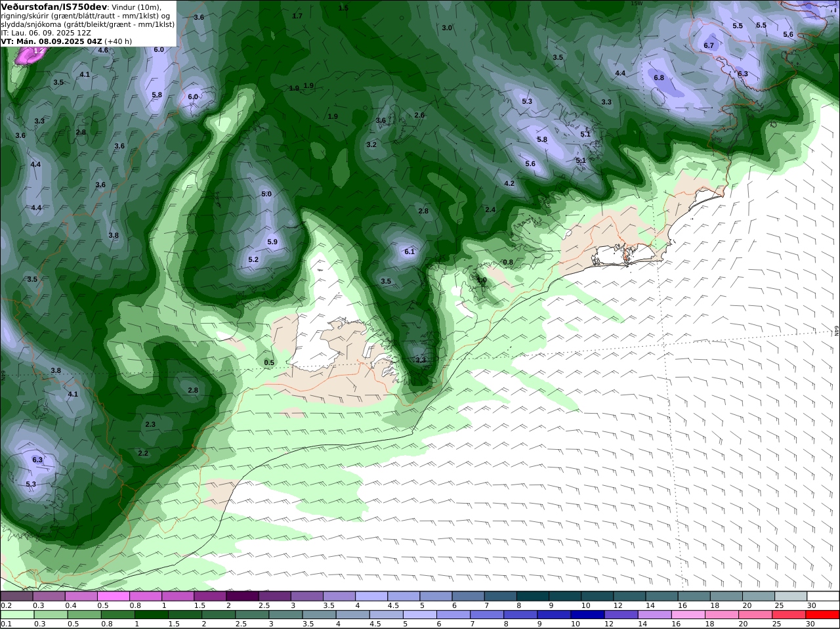Image resolution: width=840 pixels, height=629 pixels.
Task: Select the 1.2 label on the magenta snow patch
Action: [x=38, y=51]
